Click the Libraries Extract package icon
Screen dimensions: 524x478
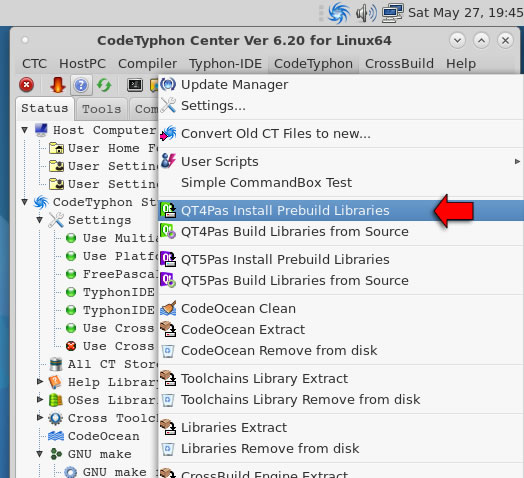coord(168,427)
